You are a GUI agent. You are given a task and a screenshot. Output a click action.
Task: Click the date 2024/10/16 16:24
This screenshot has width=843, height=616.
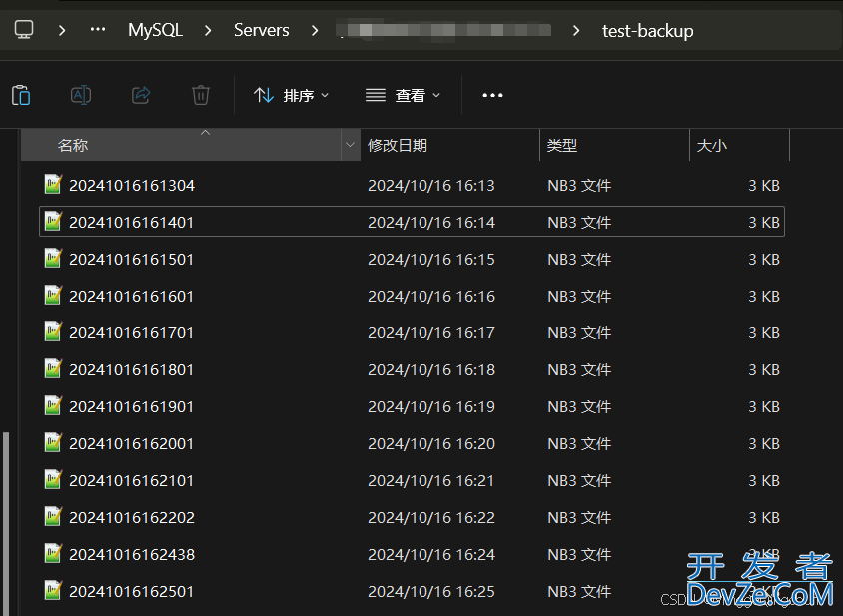pyautogui.click(x=431, y=555)
